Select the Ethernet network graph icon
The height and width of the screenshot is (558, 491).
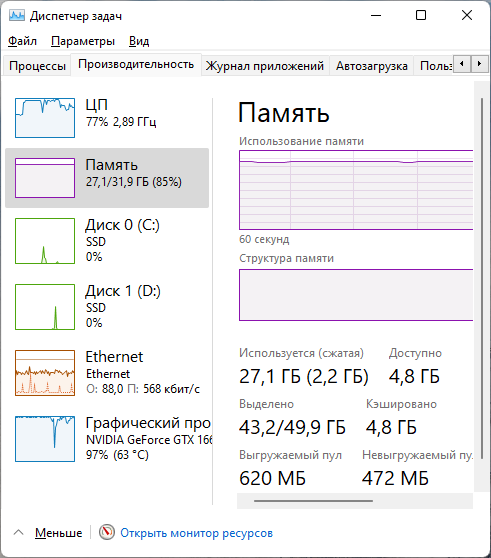coord(45,373)
